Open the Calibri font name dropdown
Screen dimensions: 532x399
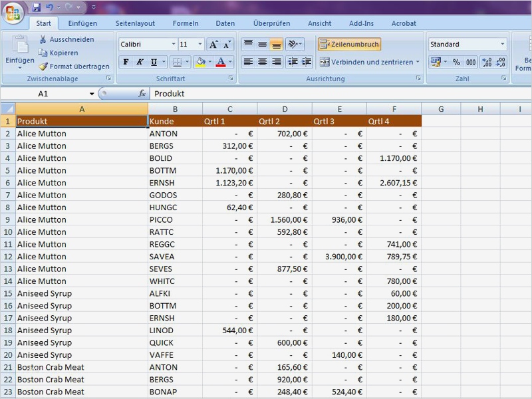174,45
